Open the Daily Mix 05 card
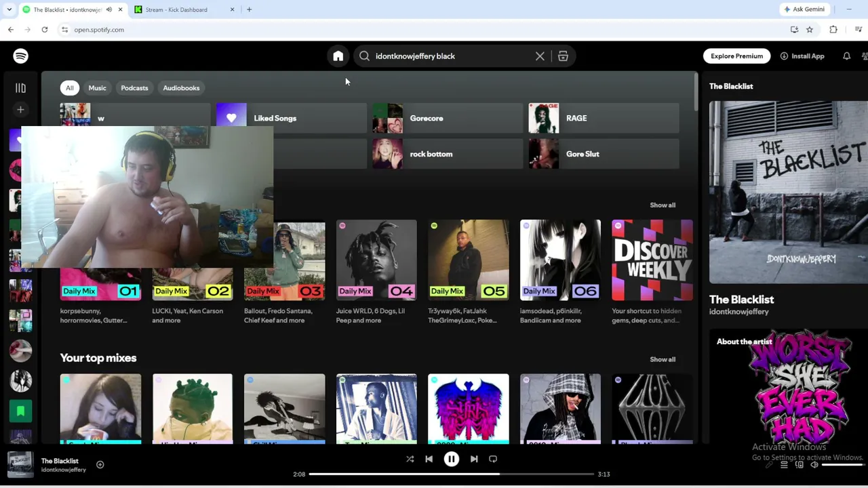This screenshot has height=488, width=868. coord(468,272)
